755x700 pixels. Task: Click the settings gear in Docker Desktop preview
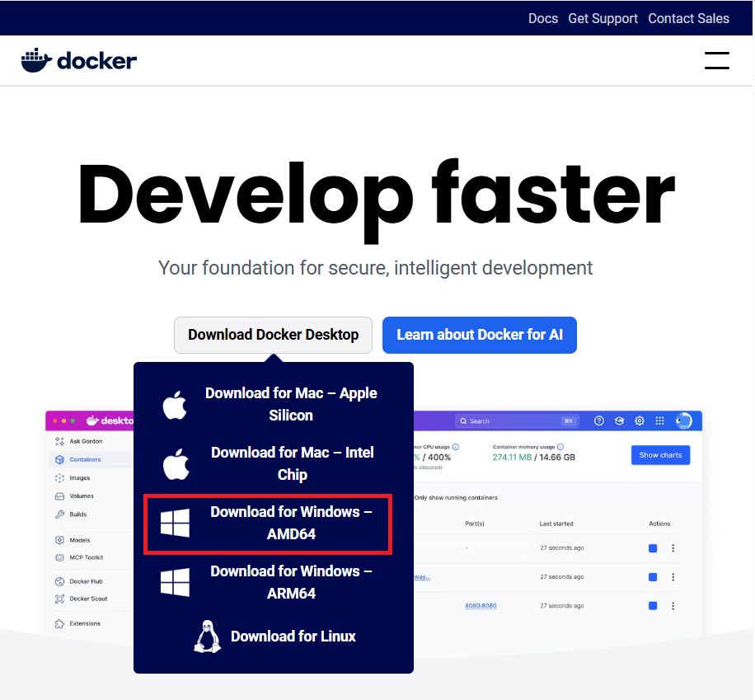click(640, 420)
